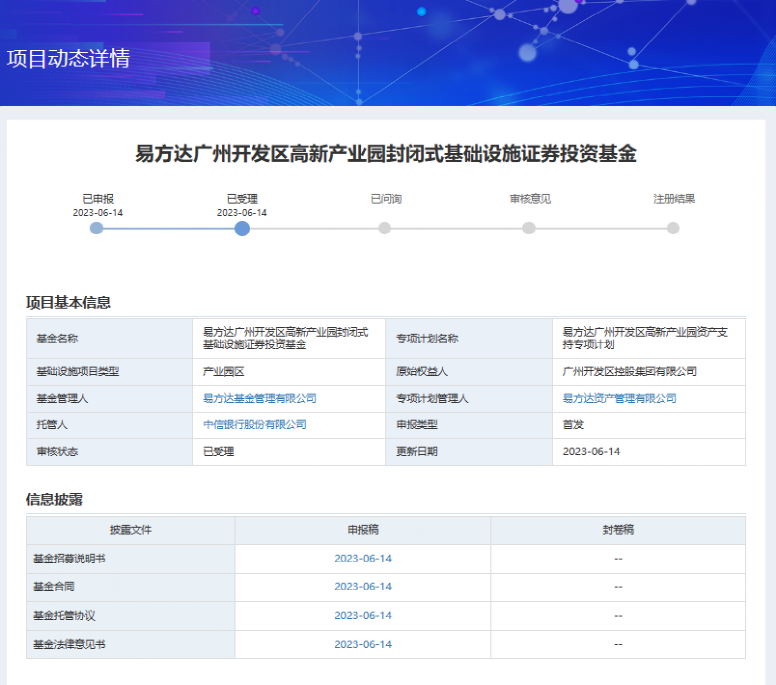776x685 pixels.
Task: Click the 审核意见 step label
Action: (x=530, y=199)
